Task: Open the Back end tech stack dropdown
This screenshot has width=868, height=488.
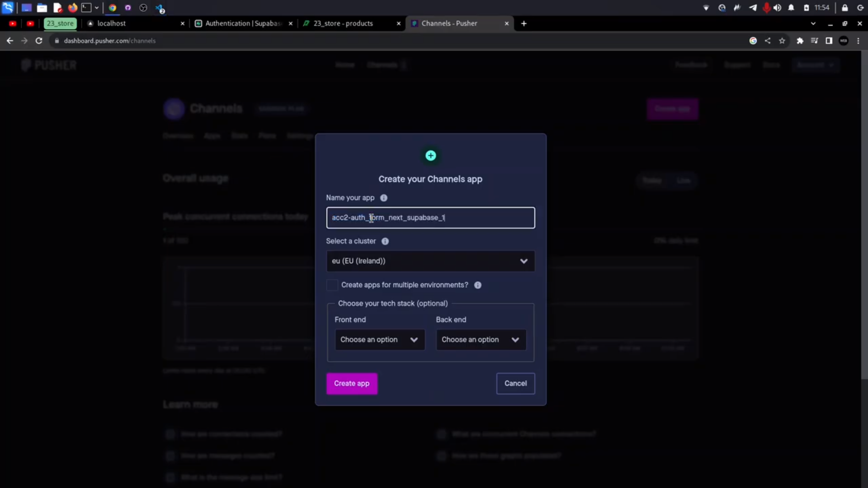Action: [x=479, y=339]
